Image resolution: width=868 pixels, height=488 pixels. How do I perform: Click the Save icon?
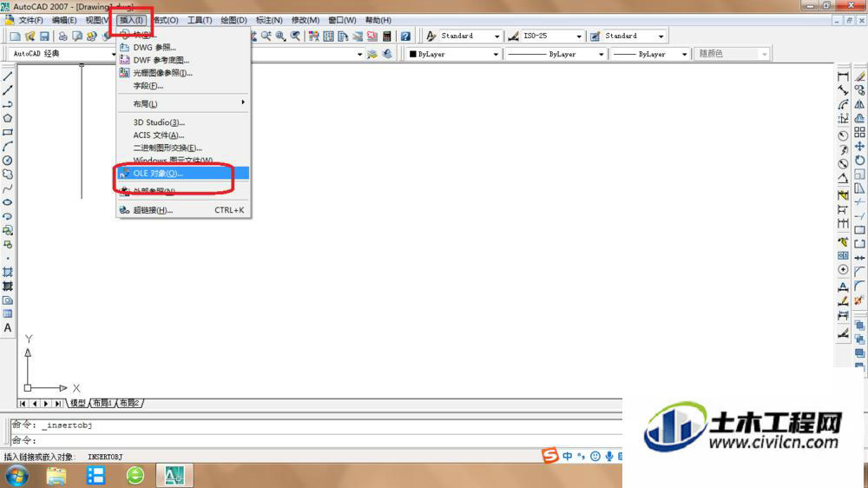click(44, 36)
